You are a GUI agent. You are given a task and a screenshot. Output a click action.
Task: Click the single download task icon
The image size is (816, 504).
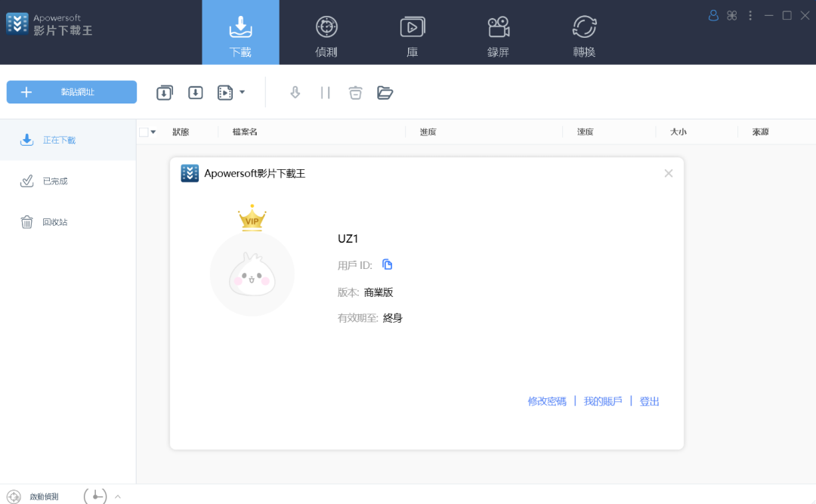point(195,93)
